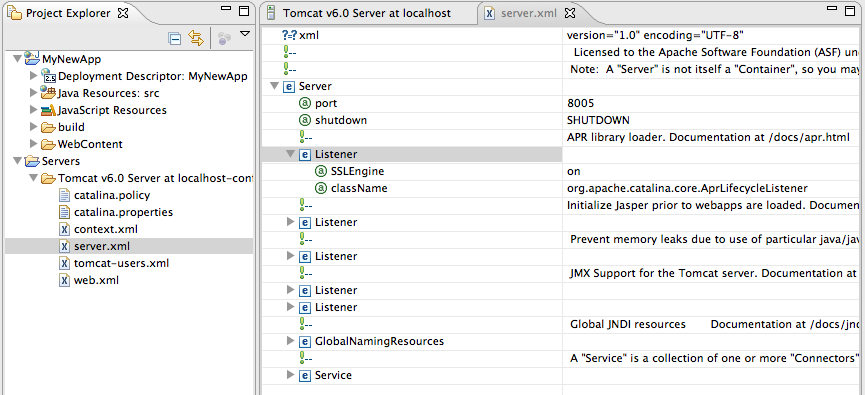Expand JavaScript Resources node
Image resolution: width=865 pixels, height=395 pixels.
tap(33, 110)
